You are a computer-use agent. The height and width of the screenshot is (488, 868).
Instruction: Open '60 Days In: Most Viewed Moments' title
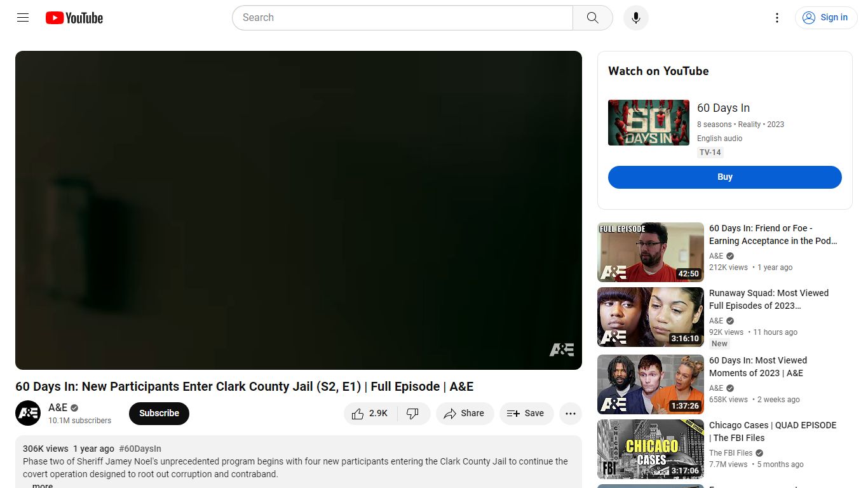pos(758,367)
